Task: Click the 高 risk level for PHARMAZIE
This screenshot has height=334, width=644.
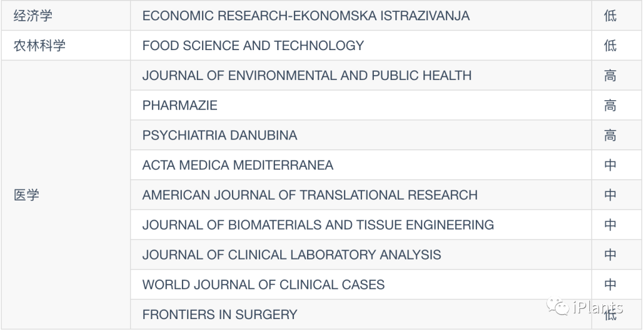Action: [x=610, y=106]
